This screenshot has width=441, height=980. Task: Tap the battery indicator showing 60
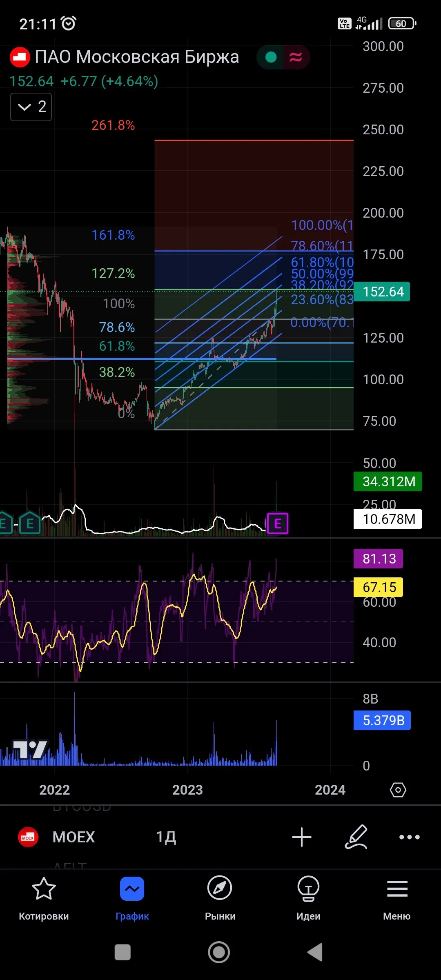402,24
